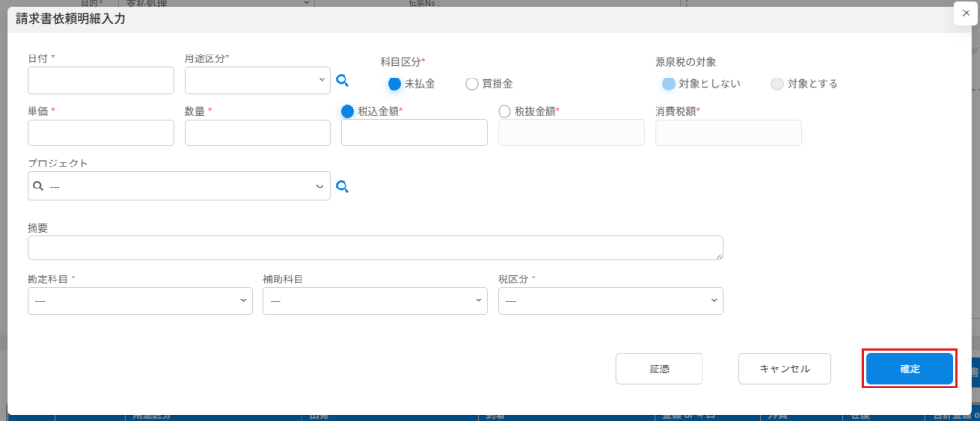The height and width of the screenshot is (421, 980).
Task: Click the キャンセル button
Action: (784, 369)
